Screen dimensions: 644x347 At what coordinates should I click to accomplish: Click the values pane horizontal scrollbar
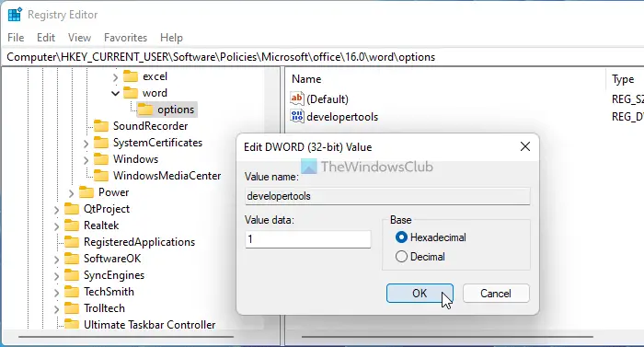tap(448, 336)
